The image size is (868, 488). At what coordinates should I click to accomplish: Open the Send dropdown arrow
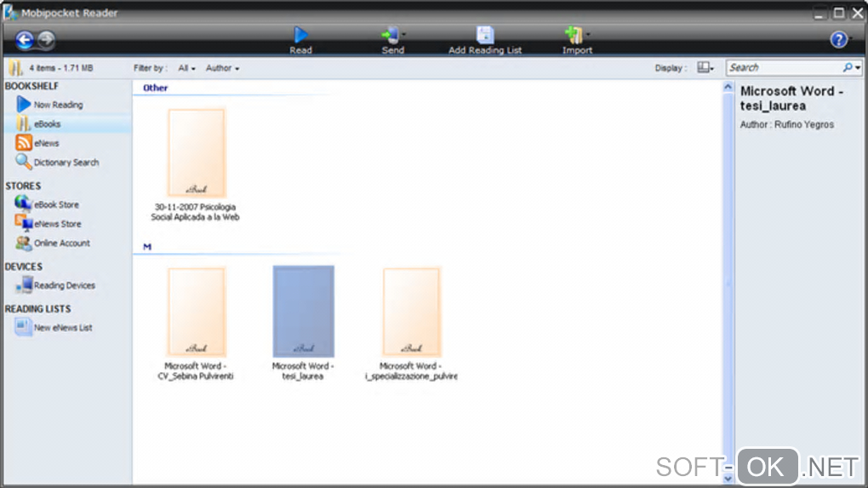click(403, 34)
